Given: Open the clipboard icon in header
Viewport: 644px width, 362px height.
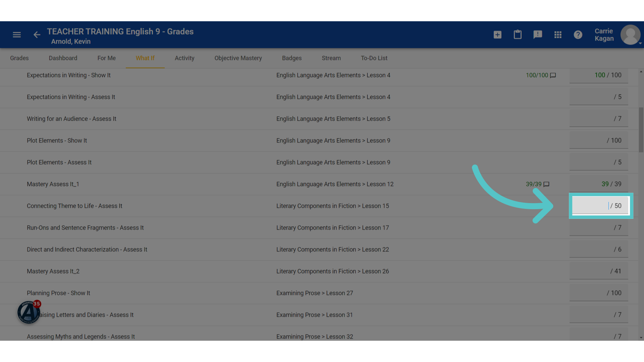Looking at the screenshot, I should [x=518, y=35].
